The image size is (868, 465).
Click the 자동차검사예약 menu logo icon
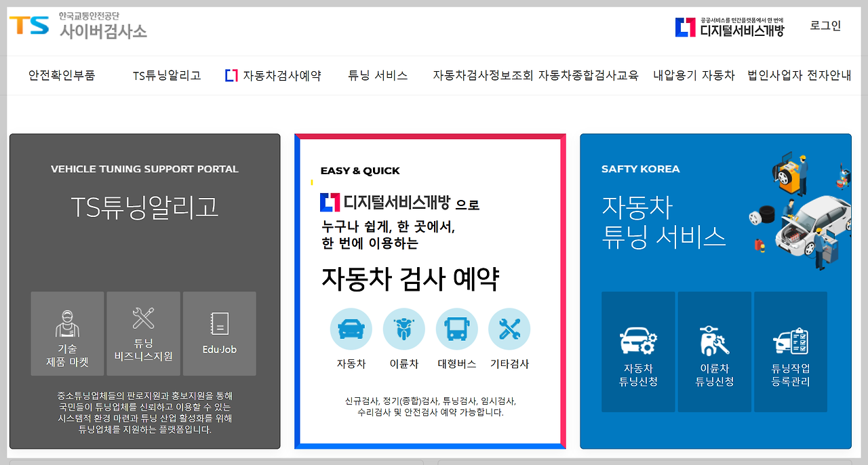[x=231, y=75]
